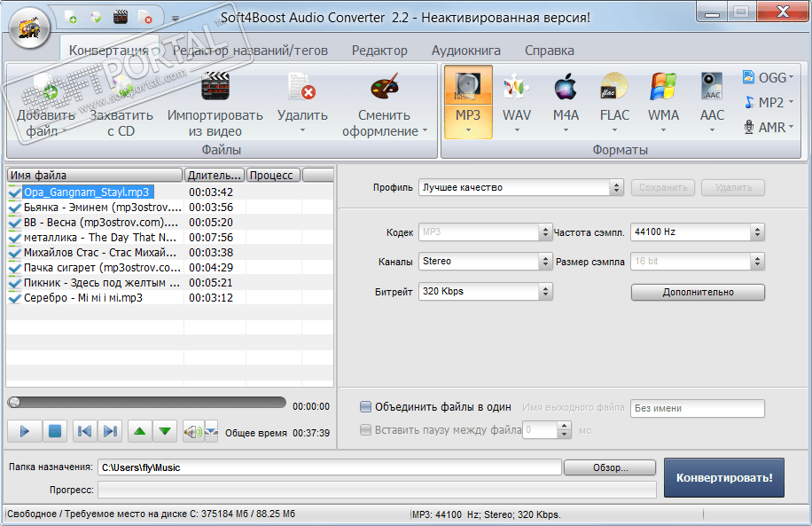Select the FLAC format icon
812x526 pixels.
(x=614, y=86)
